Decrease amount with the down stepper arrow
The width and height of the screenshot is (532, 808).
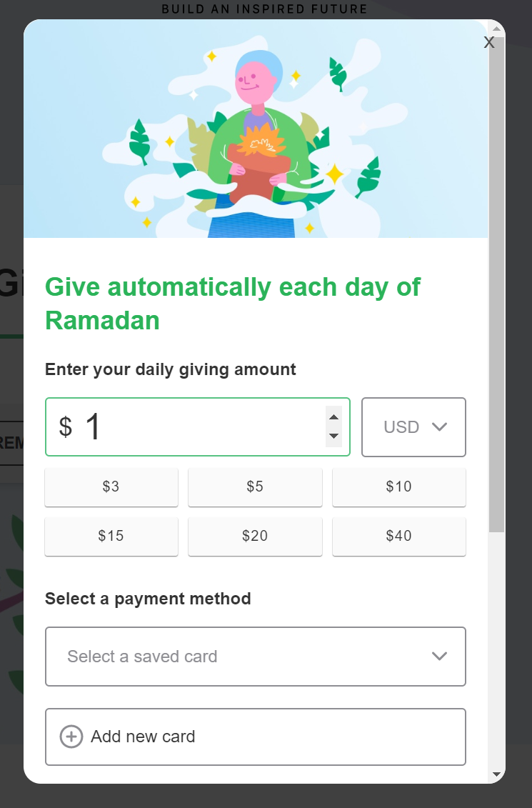(333, 437)
